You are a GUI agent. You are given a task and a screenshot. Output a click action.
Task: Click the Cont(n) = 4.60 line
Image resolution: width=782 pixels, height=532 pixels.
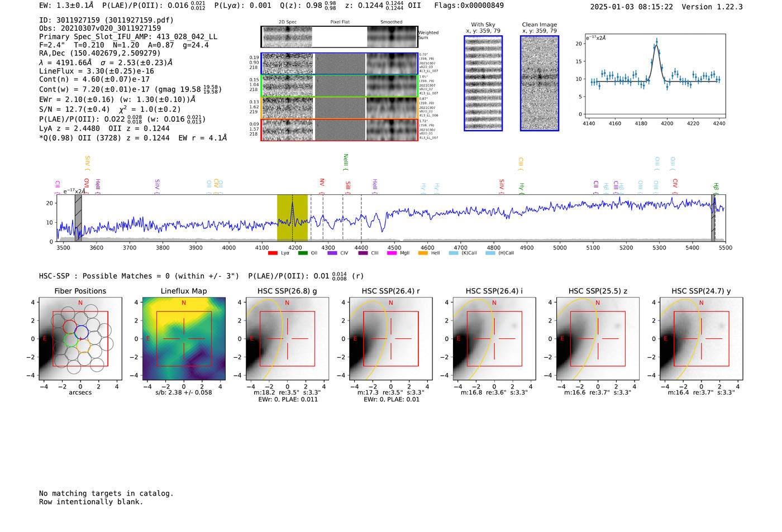tap(94, 79)
